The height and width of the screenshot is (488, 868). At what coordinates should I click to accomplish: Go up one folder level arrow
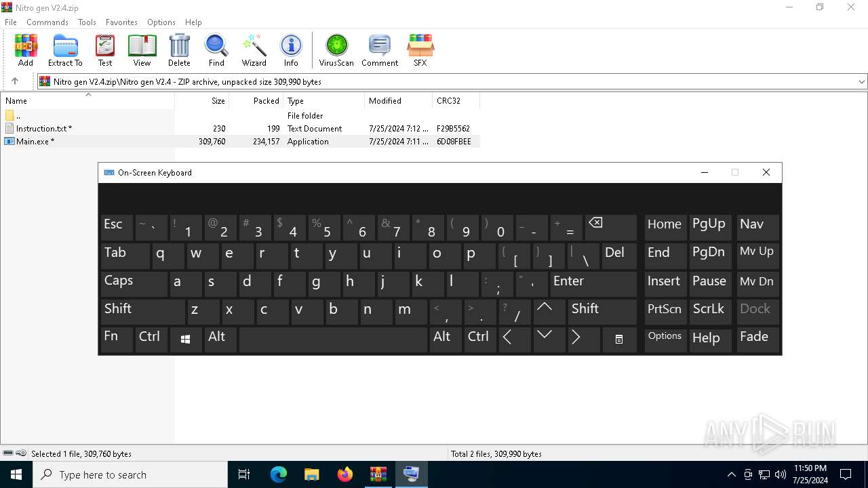click(x=15, y=81)
